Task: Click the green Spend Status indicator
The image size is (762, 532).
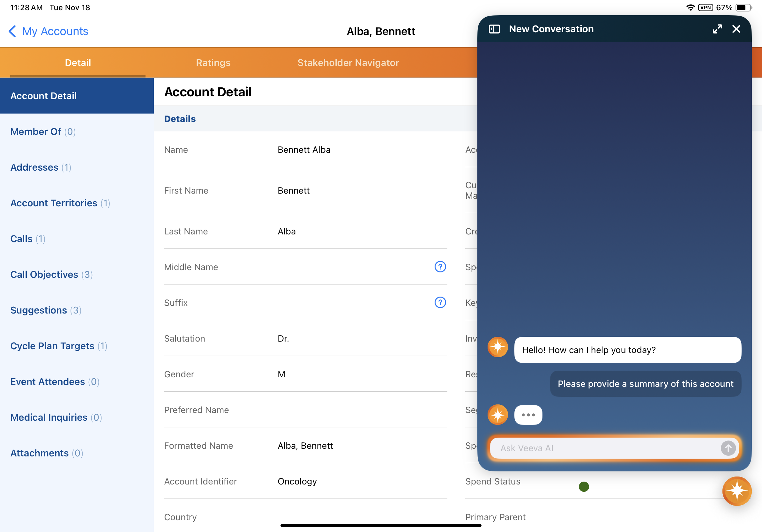Action: [x=583, y=487]
